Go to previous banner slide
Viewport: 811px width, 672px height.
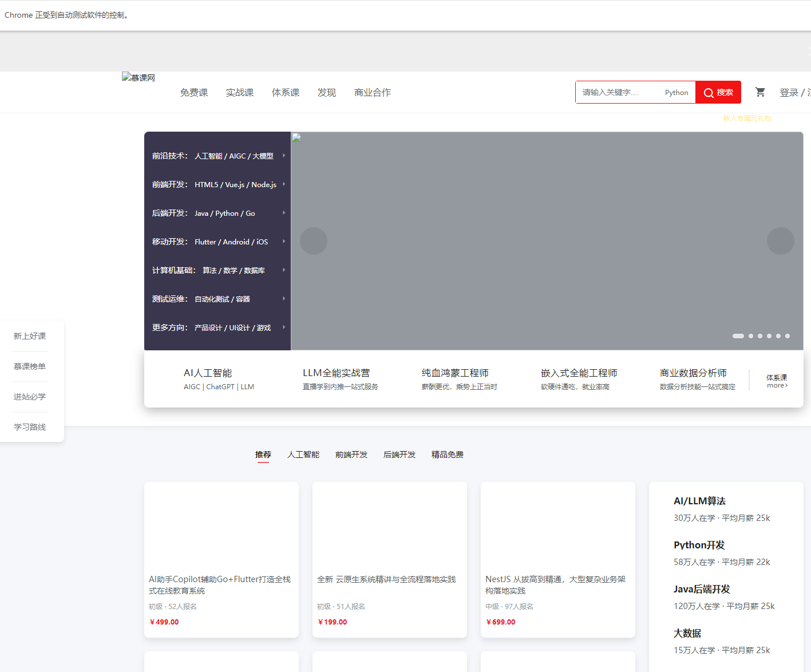click(x=314, y=241)
